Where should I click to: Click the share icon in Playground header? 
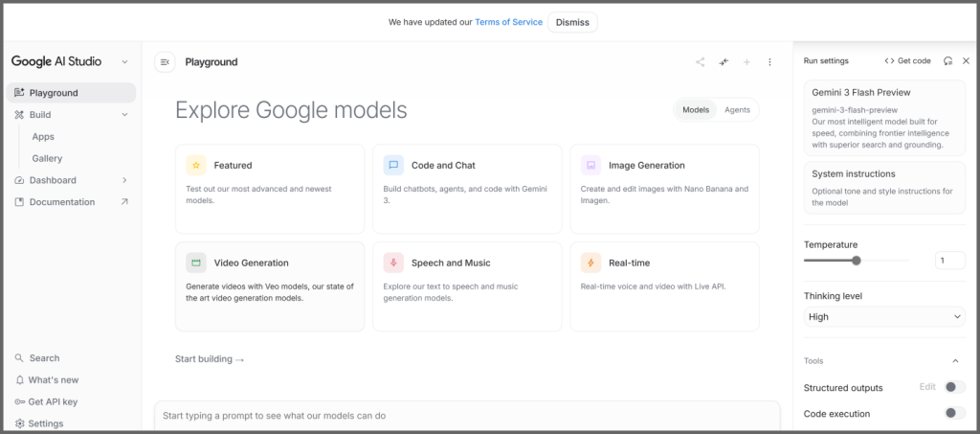700,62
